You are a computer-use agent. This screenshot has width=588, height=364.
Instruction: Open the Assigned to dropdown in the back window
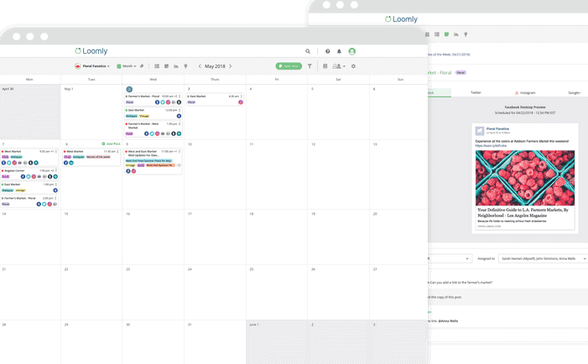(543, 258)
